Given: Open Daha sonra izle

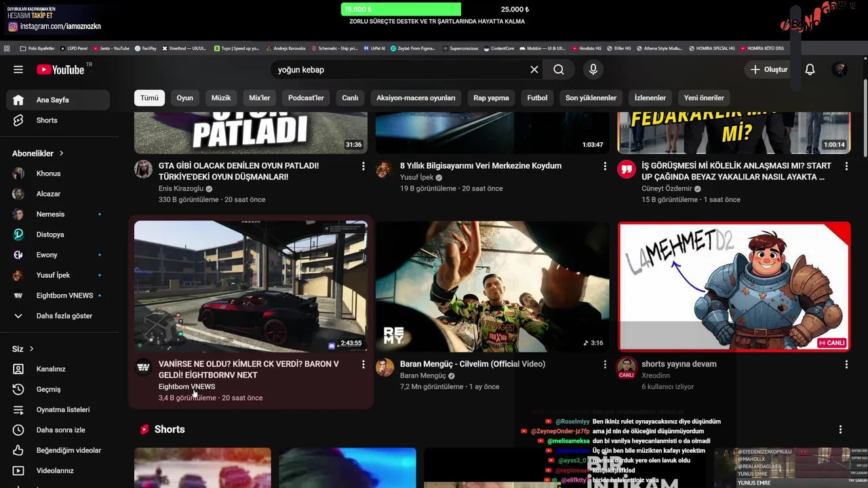Looking at the screenshot, I should 58,430.
